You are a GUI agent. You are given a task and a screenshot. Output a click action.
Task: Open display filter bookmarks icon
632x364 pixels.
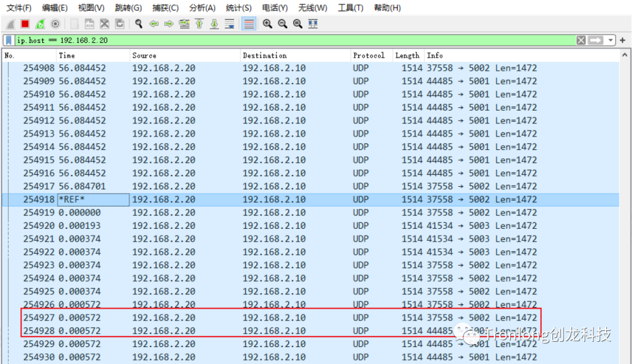(x=8, y=40)
